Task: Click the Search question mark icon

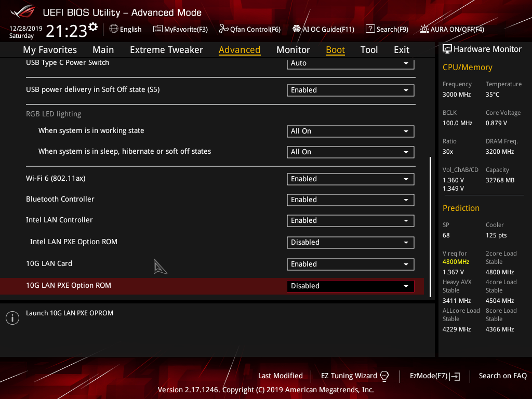Action: click(x=370, y=29)
